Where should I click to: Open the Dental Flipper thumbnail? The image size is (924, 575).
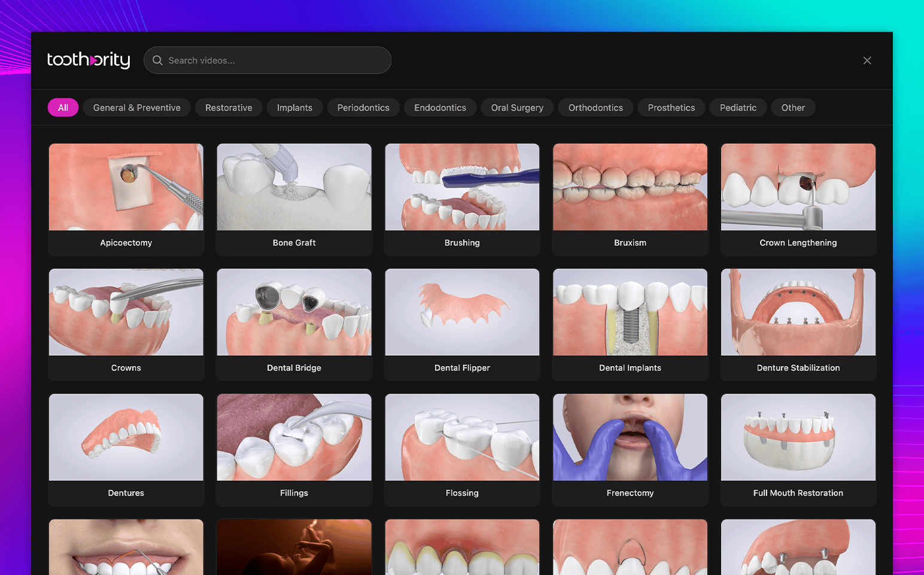point(462,312)
